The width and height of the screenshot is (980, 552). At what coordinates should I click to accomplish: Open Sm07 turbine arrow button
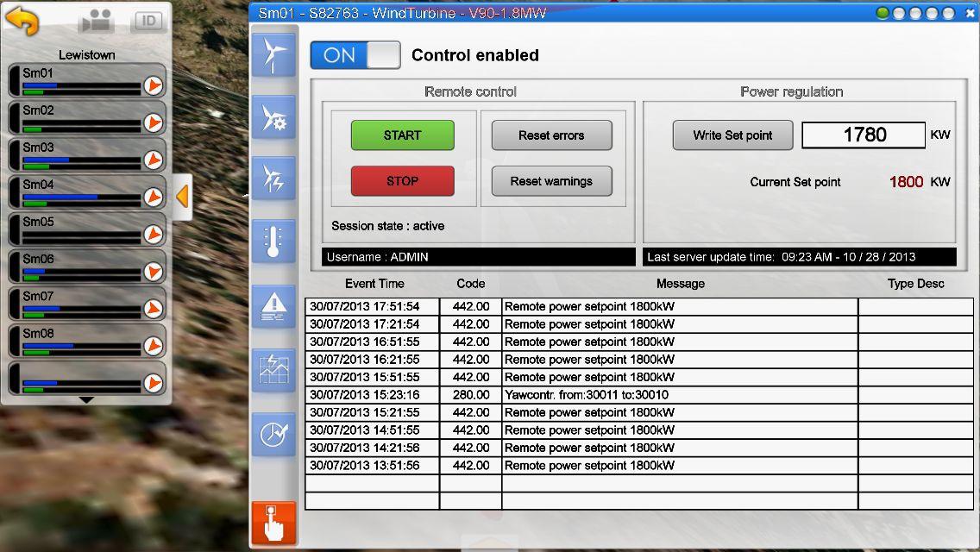[154, 308]
